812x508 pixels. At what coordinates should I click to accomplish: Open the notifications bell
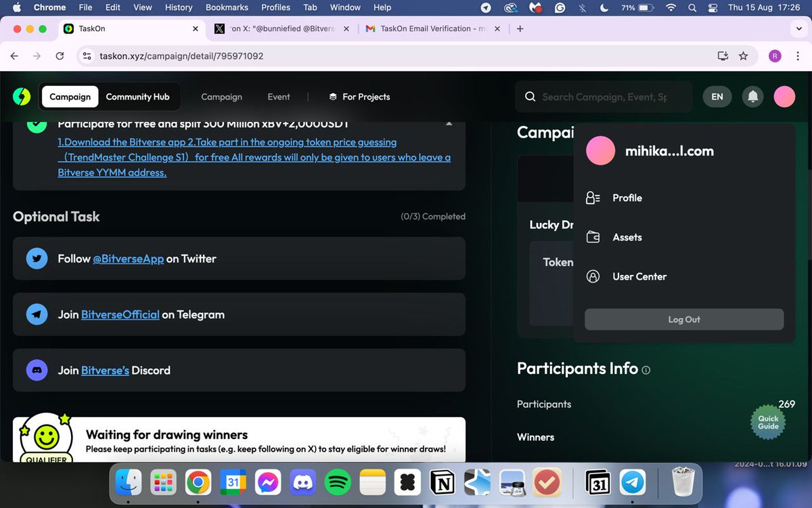pyautogui.click(x=752, y=97)
